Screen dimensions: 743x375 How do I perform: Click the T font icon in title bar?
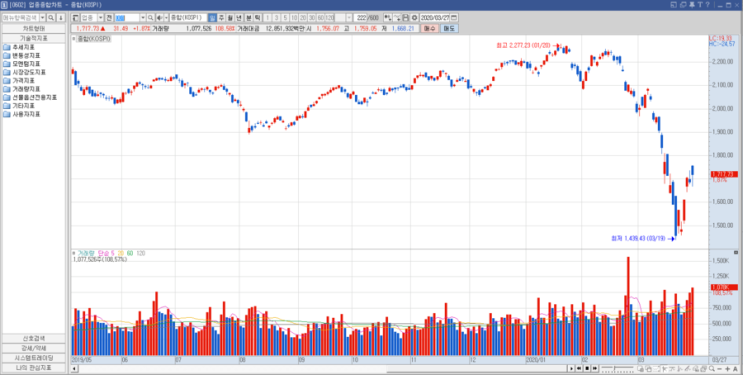click(x=700, y=5)
